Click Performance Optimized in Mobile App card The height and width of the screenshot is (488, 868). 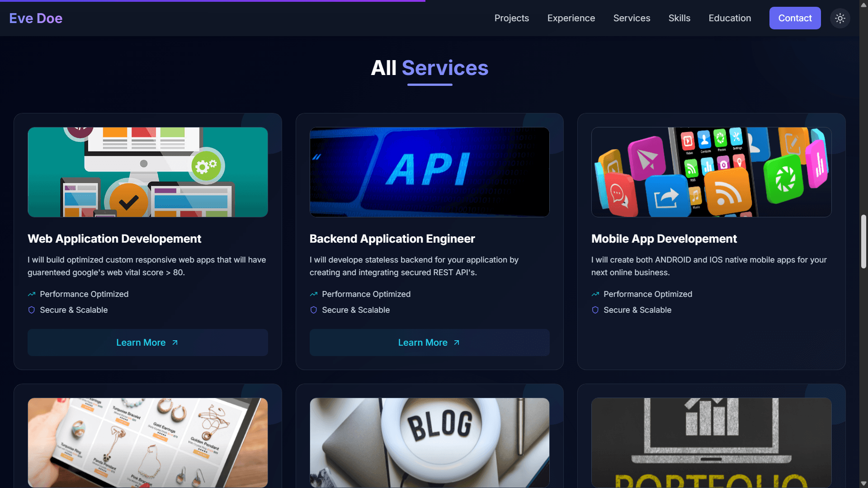click(x=648, y=294)
